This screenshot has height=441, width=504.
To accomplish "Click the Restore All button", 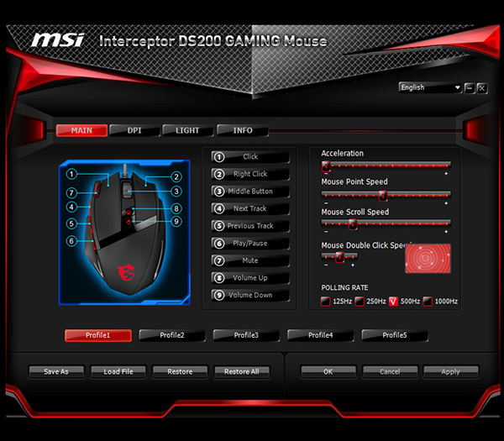I will 242,371.
